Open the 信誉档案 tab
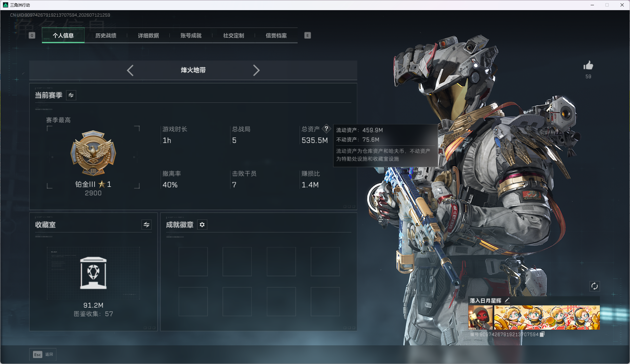This screenshot has width=630, height=364. (276, 35)
